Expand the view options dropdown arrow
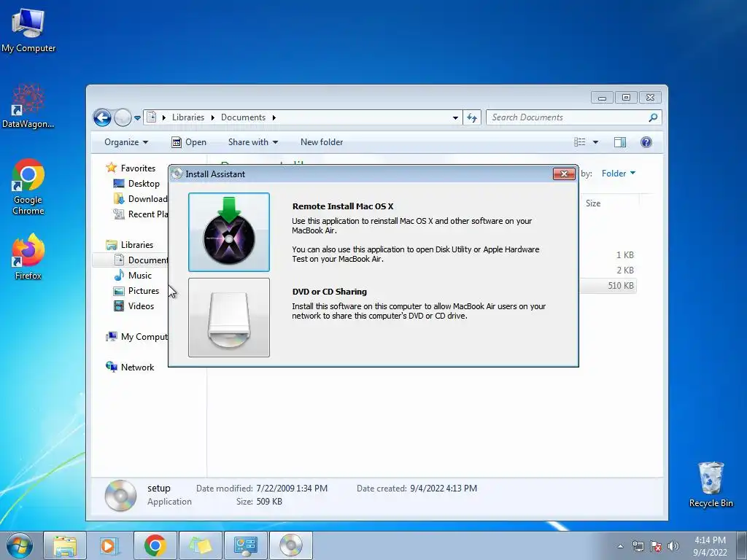The image size is (747, 560). tap(595, 142)
